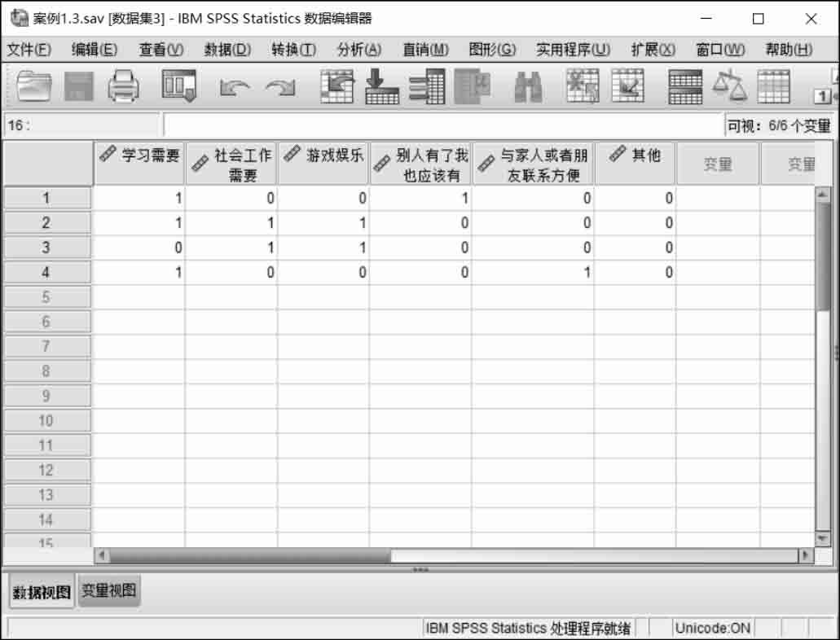Select row header number 7

pos(47,347)
